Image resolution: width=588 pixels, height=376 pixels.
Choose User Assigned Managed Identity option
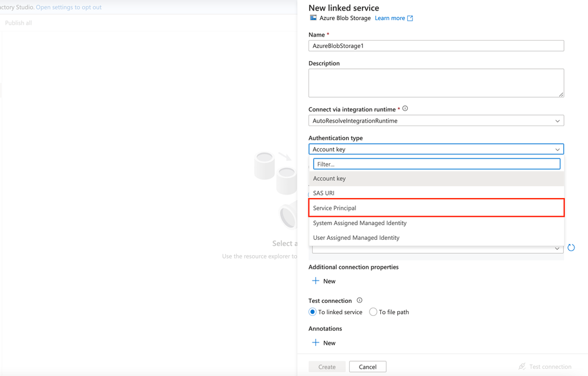[436, 238]
